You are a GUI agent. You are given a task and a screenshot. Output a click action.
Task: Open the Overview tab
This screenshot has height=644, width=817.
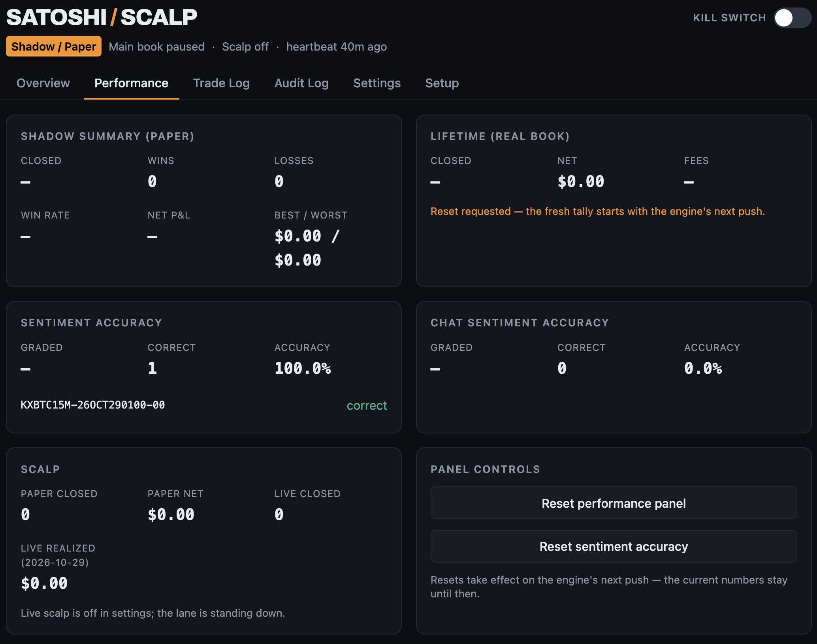(x=43, y=83)
